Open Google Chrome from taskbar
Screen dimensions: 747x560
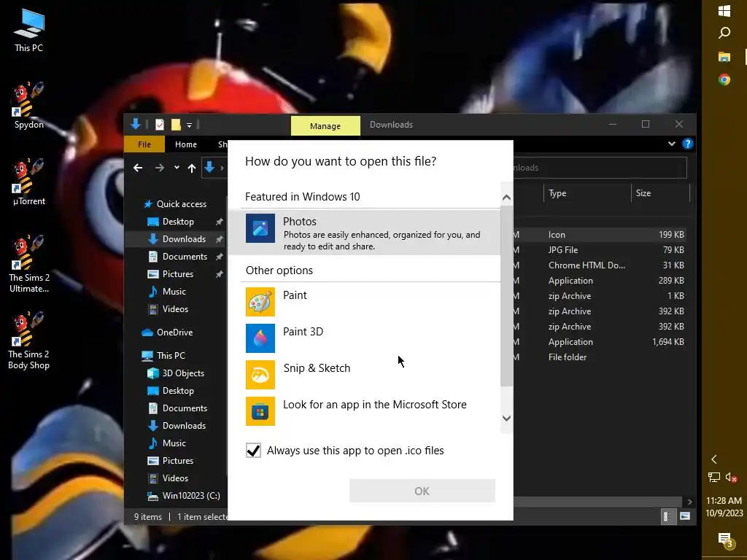coord(724,79)
